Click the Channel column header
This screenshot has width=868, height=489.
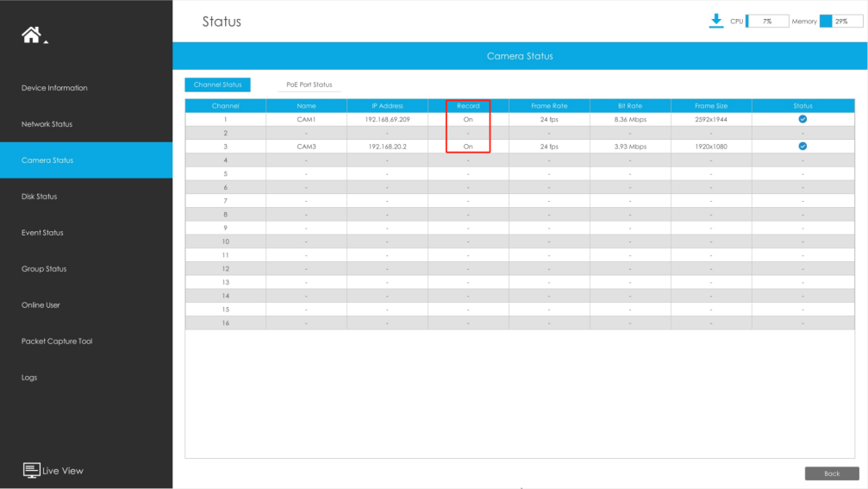click(x=225, y=106)
